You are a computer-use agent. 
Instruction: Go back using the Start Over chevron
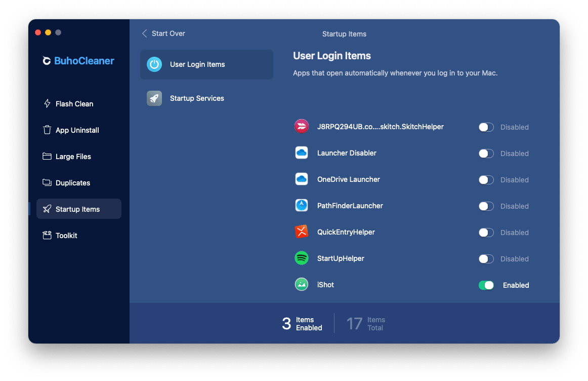[144, 33]
